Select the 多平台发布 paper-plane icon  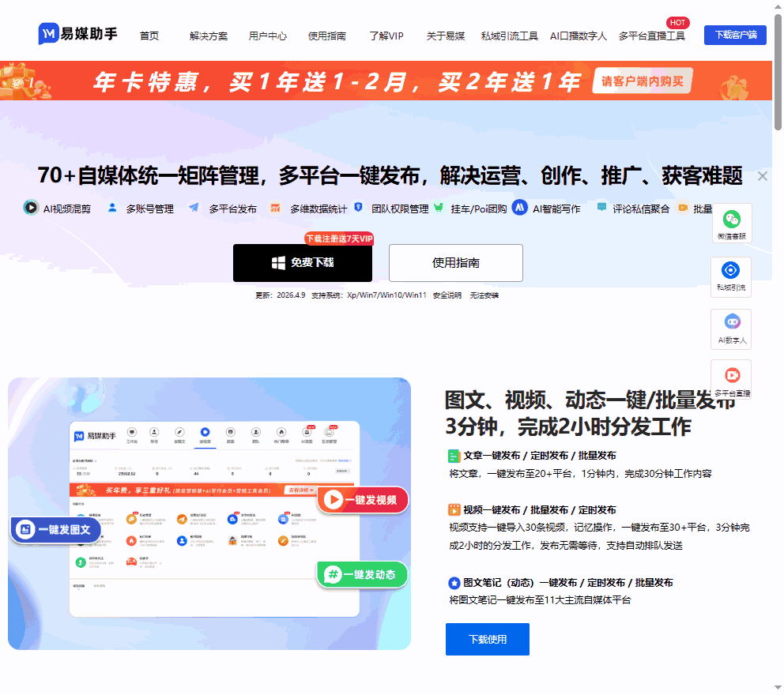193,208
